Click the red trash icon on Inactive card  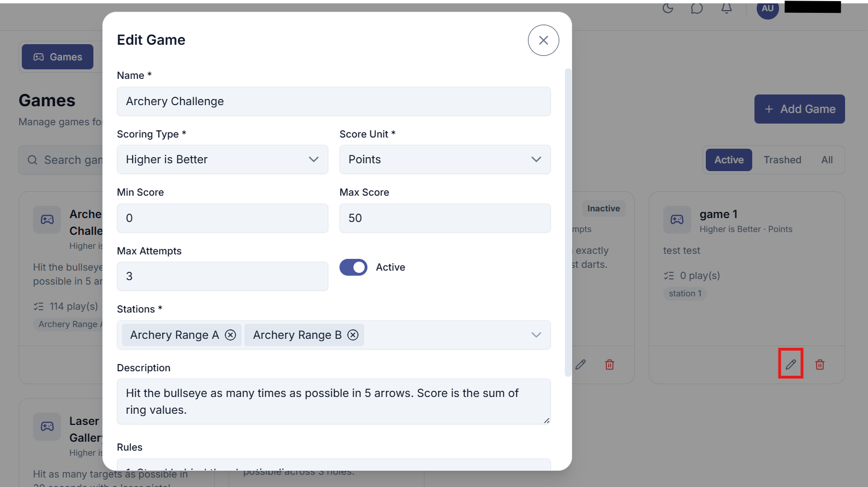click(x=610, y=365)
